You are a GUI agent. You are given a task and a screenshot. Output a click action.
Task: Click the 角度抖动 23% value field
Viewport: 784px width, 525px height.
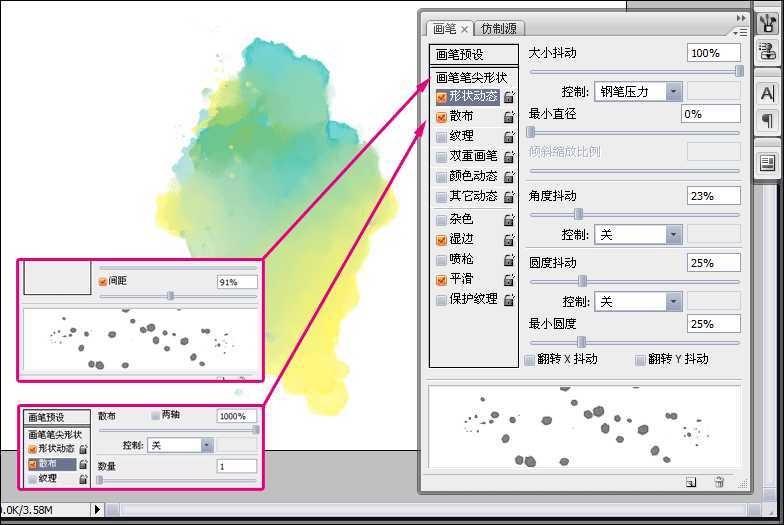[714, 196]
